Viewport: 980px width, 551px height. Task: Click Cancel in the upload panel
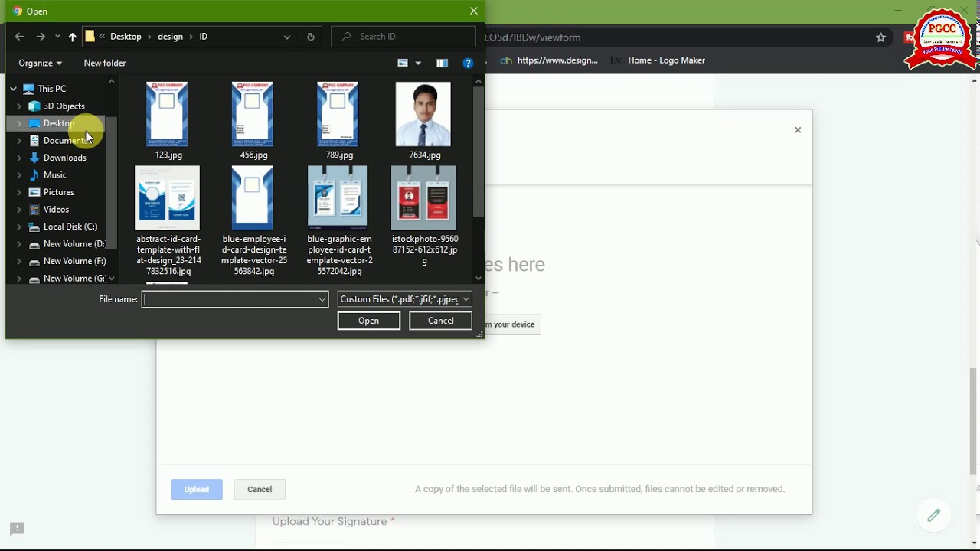click(260, 490)
